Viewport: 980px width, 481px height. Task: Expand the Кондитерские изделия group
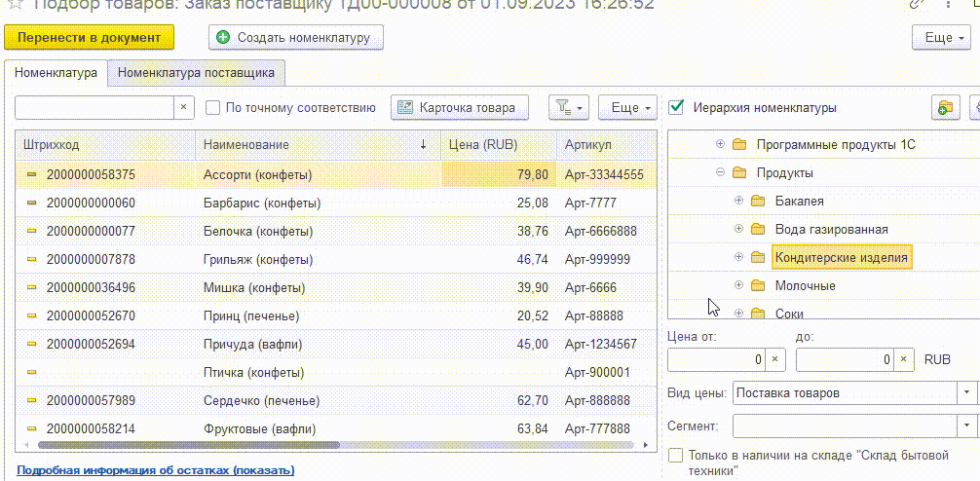point(738,257)
